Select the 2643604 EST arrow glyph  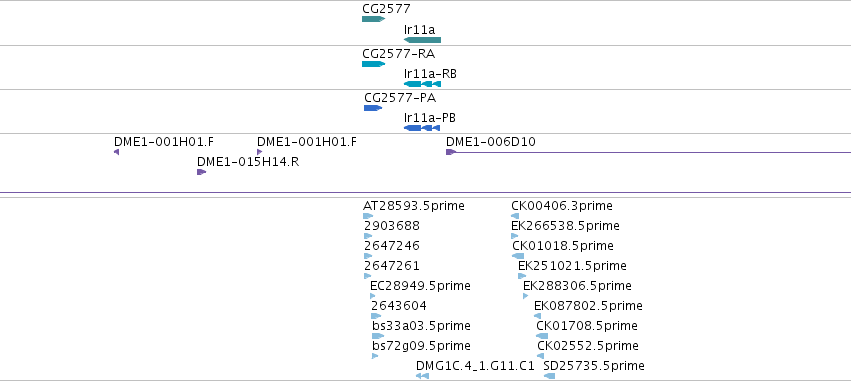tap(376, 316)
